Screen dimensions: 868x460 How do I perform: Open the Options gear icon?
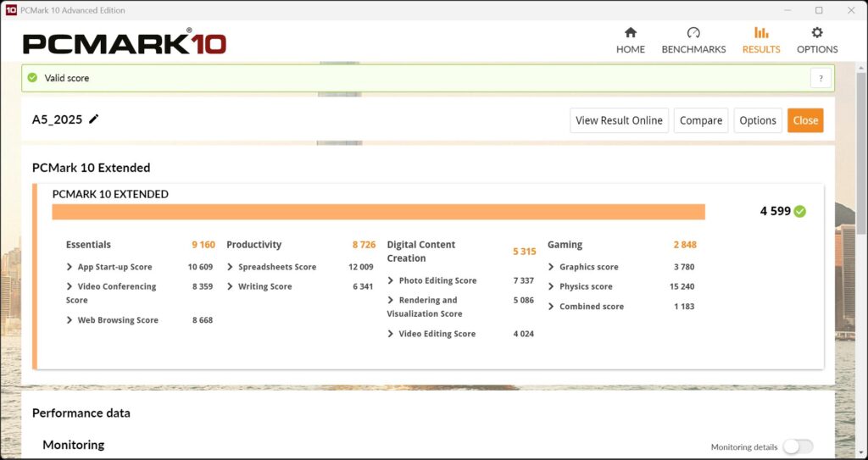(817, 33)
